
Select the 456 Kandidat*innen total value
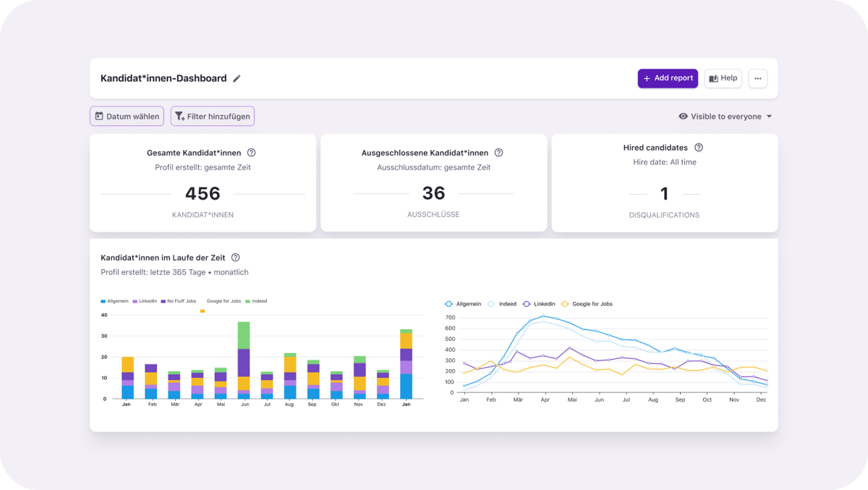(203, 194)
